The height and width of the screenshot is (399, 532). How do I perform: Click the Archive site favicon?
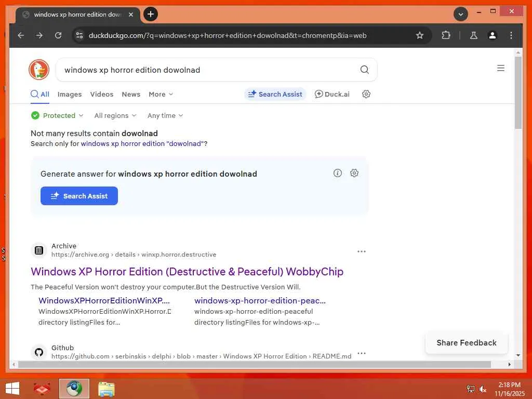tap(39, 250)
